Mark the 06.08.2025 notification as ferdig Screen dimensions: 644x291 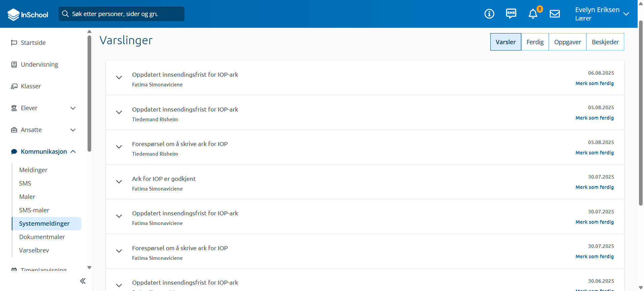coord(594,83)
